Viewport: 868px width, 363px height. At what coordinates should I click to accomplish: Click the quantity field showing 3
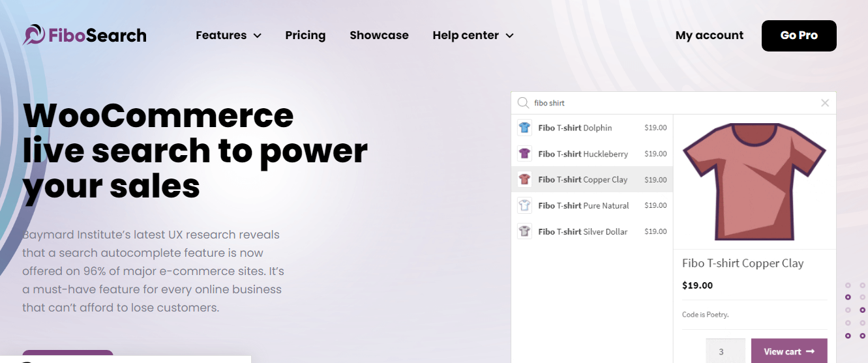click(725, 351)
